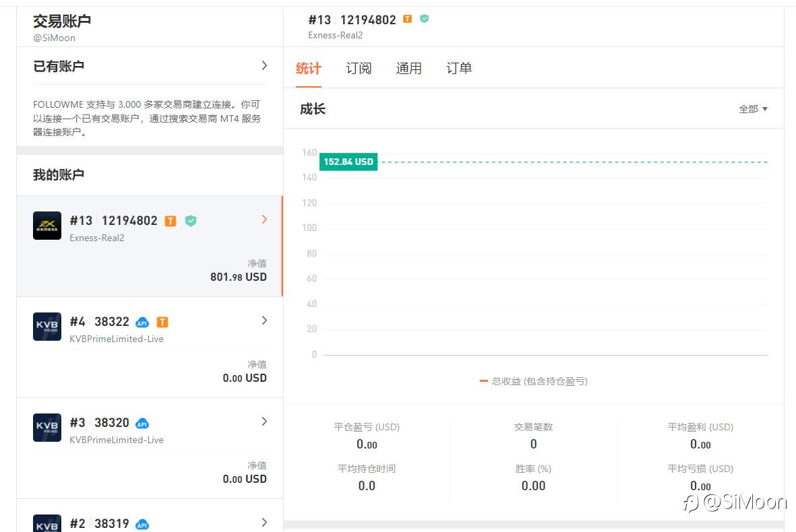Click the @SiMoon username under 交易账户
The image size is (796, 532).
pos(55,38)
